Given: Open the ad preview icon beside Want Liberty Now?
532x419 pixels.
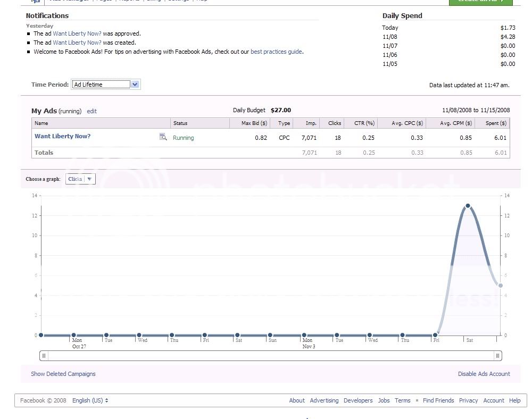Looking at the screenshot, I should click(x=163, y=137).
